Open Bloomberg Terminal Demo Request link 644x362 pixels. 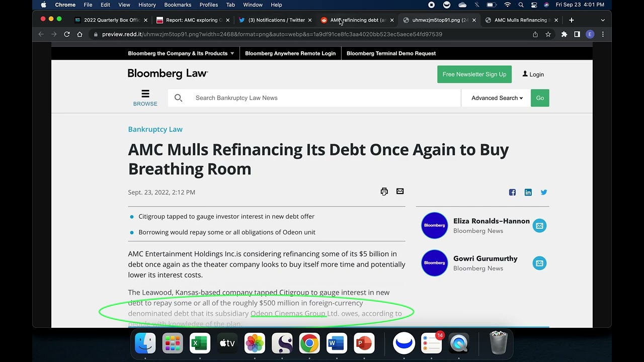coord(391,53)
